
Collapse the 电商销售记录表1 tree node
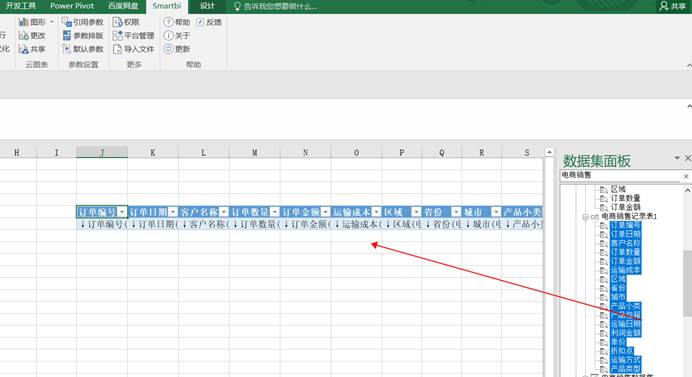coord(585,217)
